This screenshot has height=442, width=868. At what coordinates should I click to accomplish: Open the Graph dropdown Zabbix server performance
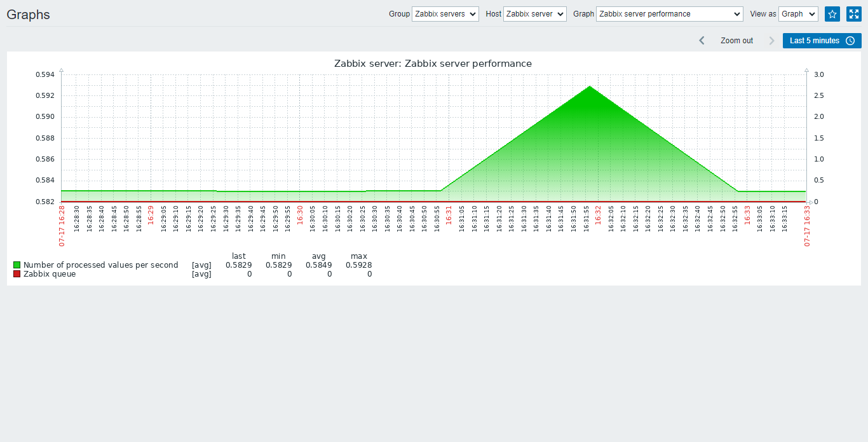coord(669,14)
